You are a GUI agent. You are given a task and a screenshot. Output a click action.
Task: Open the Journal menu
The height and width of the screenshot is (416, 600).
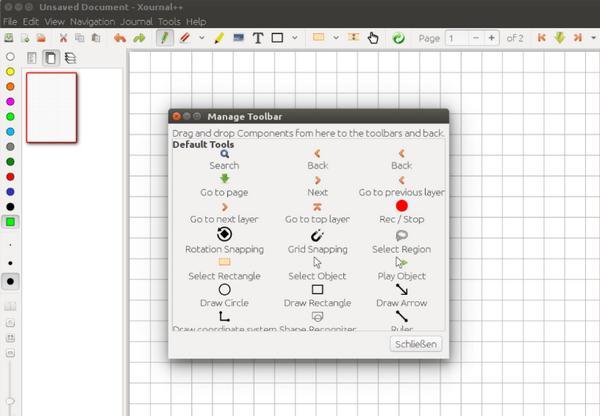(x=137, y=21)
